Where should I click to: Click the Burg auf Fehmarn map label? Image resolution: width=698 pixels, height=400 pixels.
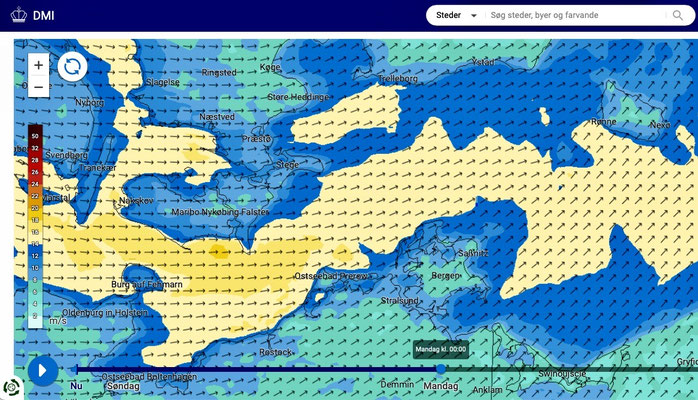147,284
